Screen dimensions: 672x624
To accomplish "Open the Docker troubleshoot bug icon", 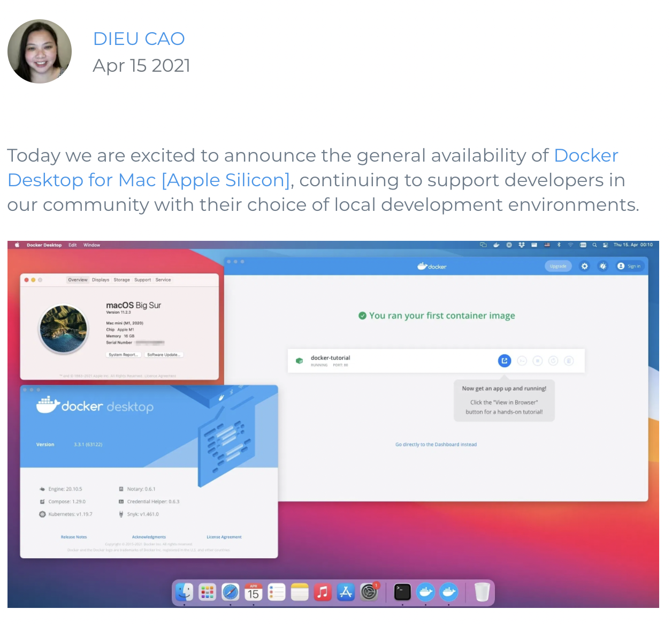I will pyautogui.click(x=603, y=266).
